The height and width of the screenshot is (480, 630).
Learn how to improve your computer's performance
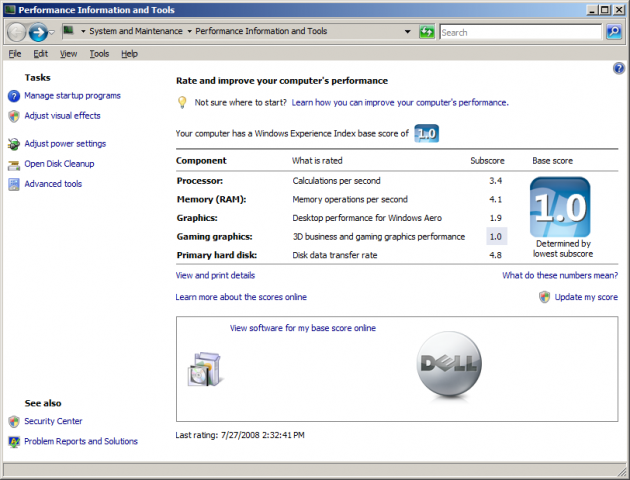(x=400, y=102)
